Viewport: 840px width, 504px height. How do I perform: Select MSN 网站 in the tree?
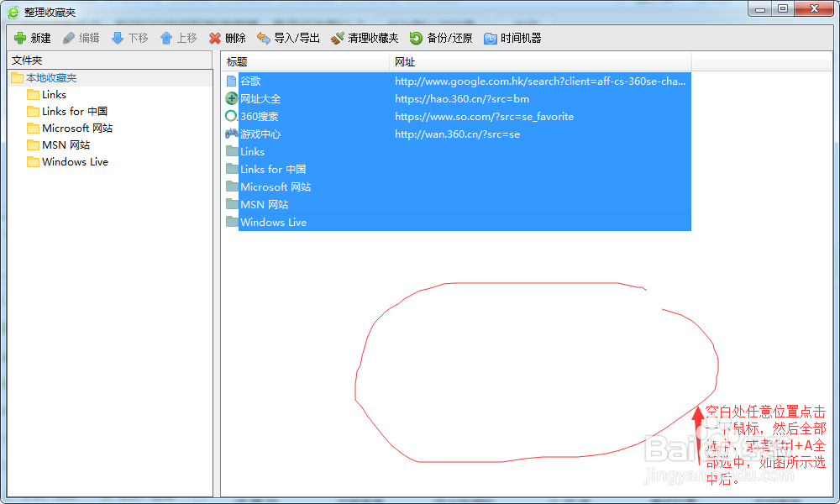click(x=66, y=145)
